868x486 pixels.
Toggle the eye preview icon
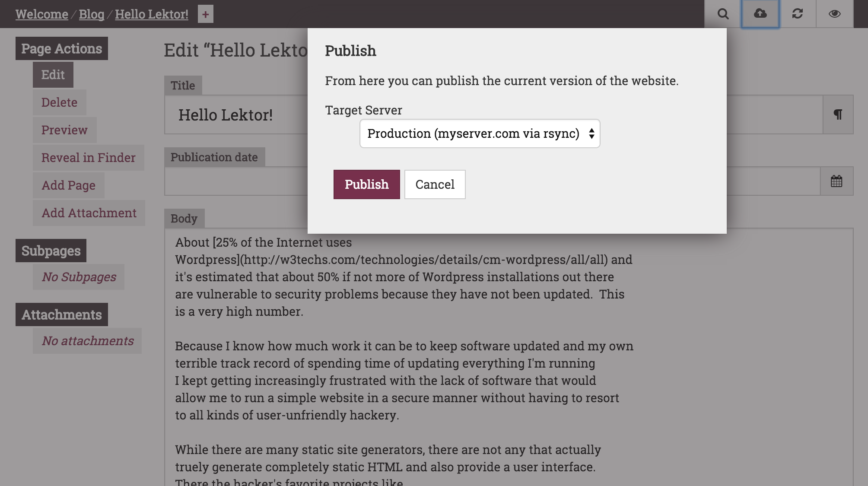(835, 14)
